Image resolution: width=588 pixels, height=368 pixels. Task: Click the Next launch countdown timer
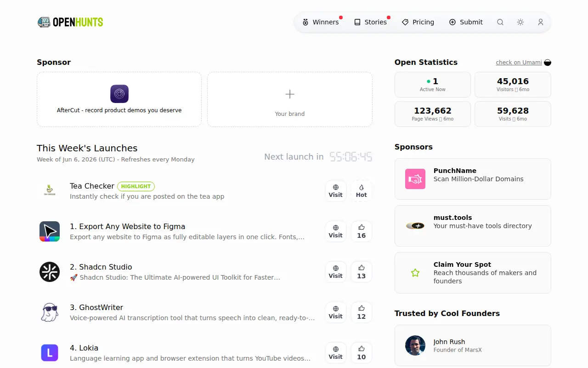click(x=351, y=157)
